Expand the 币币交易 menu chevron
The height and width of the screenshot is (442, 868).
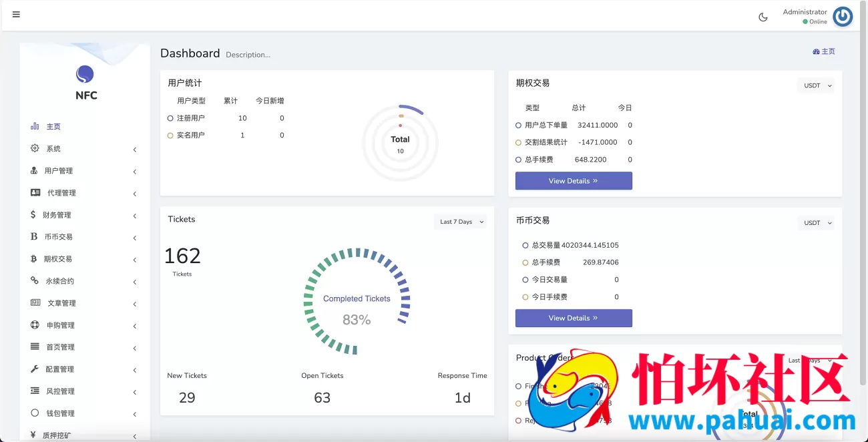pyautogui.click(x=134, y=238)
